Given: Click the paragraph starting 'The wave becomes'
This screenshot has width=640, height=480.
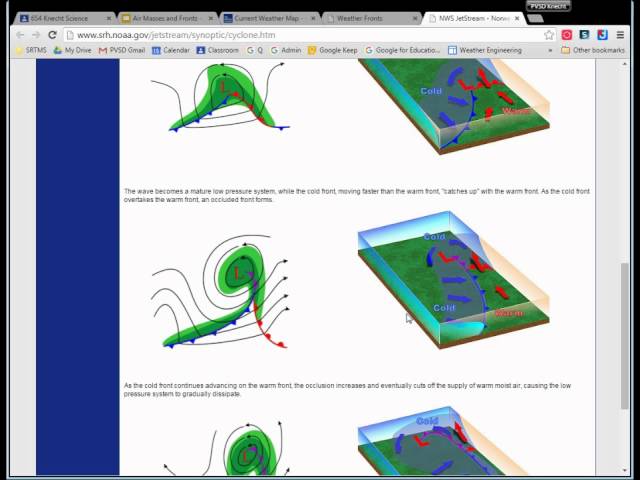Looking at the screenshot, I should pyautogui.click(x=357, y=196).
